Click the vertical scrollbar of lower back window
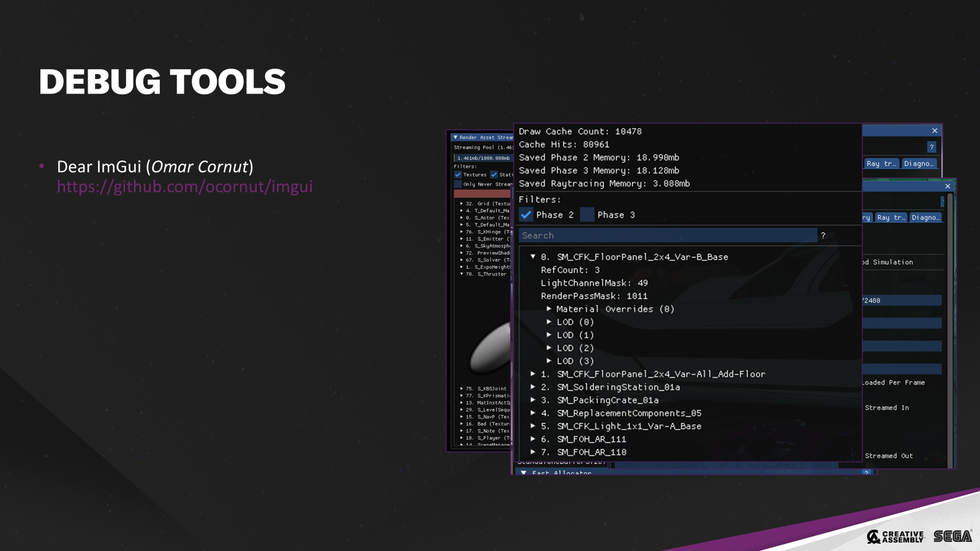Screen dimensions: 980x551 (x=950, y=331)
